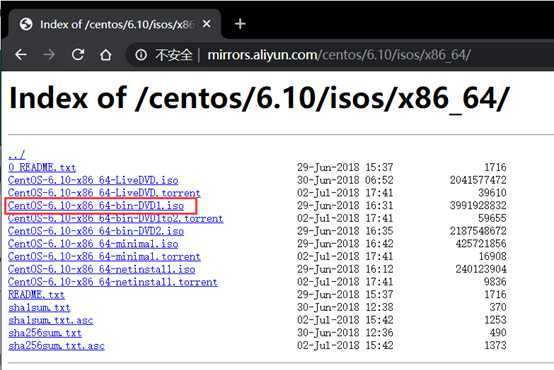Download CentOS-6.10-x86_64-LiveDVD.iso
Viewport: 554px width, 370px height.
(x=93, y=180)
